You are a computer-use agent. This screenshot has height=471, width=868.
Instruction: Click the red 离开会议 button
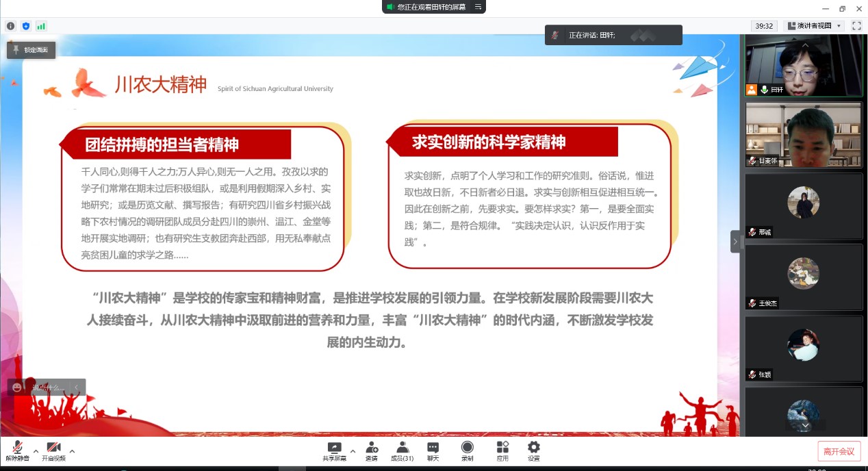[839, 451]
